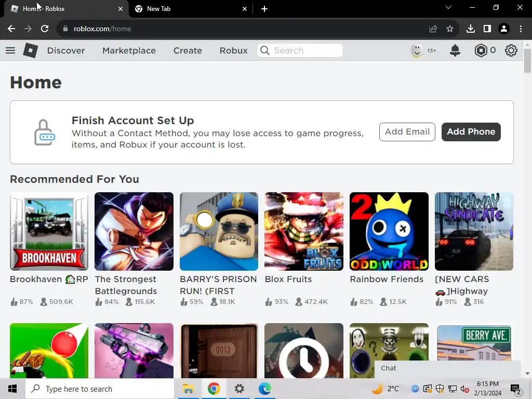
Task: Open the Create menu item
Action: coord(188,50)
